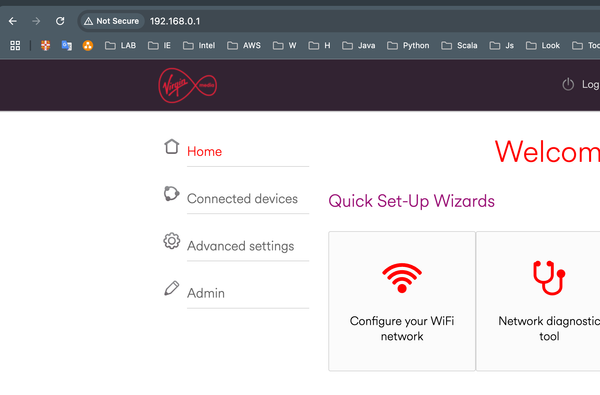The width and height of the screenshot is (600, 395).
Task: Select Home in the sidebar menu
Action: click(204, 152)
